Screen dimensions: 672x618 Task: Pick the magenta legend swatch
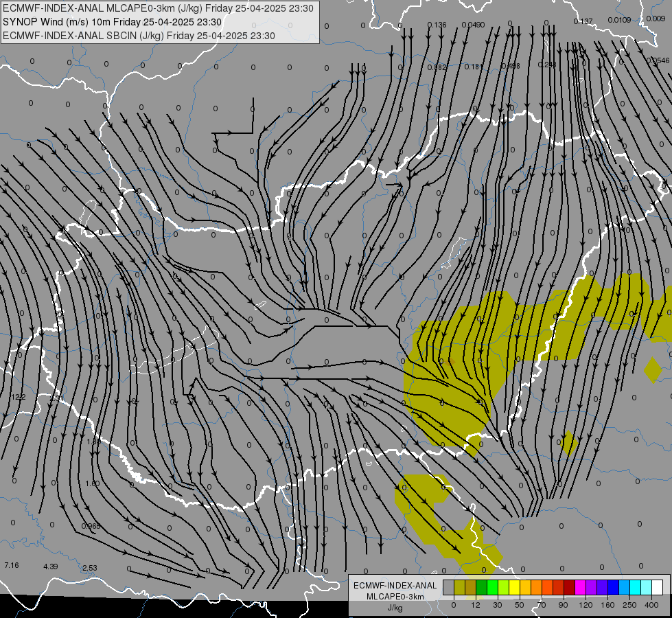click(x=581, y=587)
